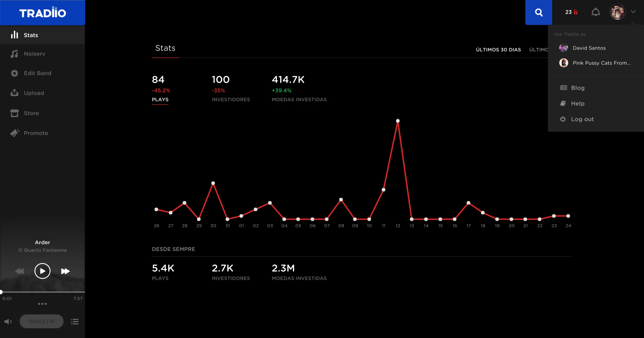Open the three-dot more options
This screenshot has height=338, width=644.
pyautogui.click(x=42, y=304)
